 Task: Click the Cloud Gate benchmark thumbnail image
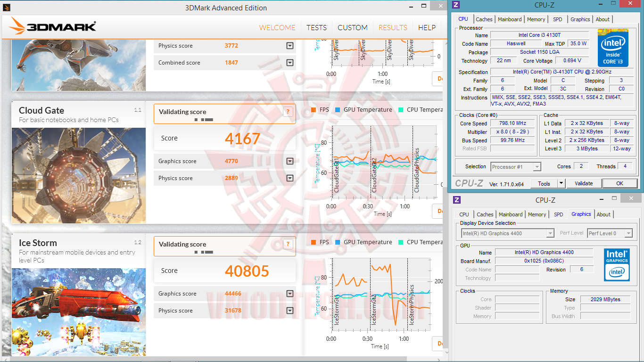click(x=79, y=175)
